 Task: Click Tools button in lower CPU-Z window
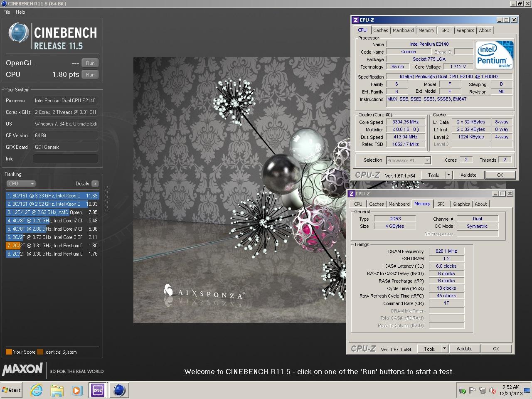coord(429,349)
